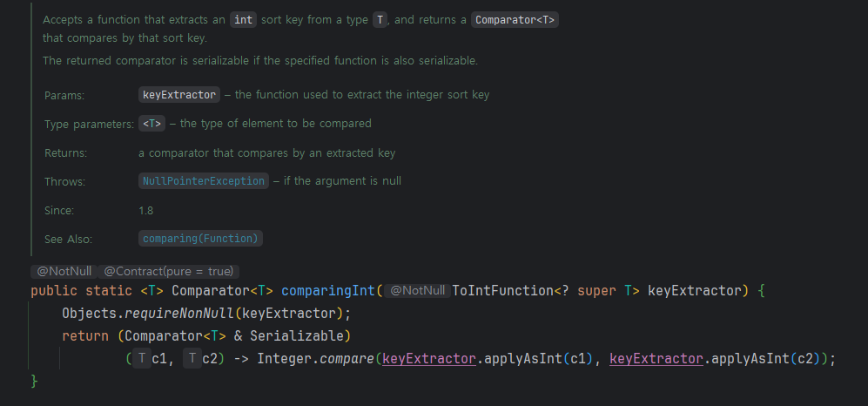Click the <T> chip in Type parameters row
Image resolution: width=868 pixels, height=406 pixels.
[x=151, y=124]
